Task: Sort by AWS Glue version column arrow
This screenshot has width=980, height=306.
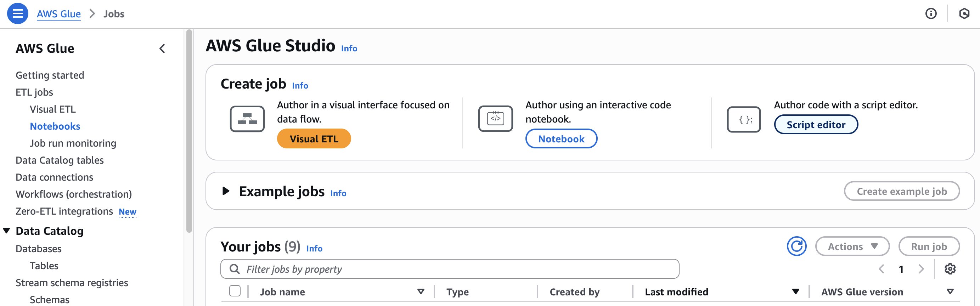Action: 950,291
